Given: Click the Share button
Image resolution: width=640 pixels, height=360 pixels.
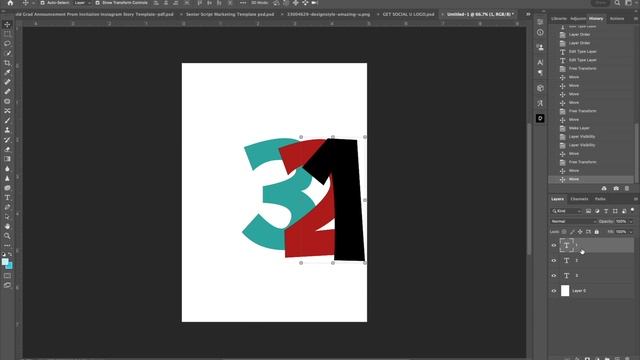Looking at the screenshot, I should pyautogui.click(x=600, y=3).
